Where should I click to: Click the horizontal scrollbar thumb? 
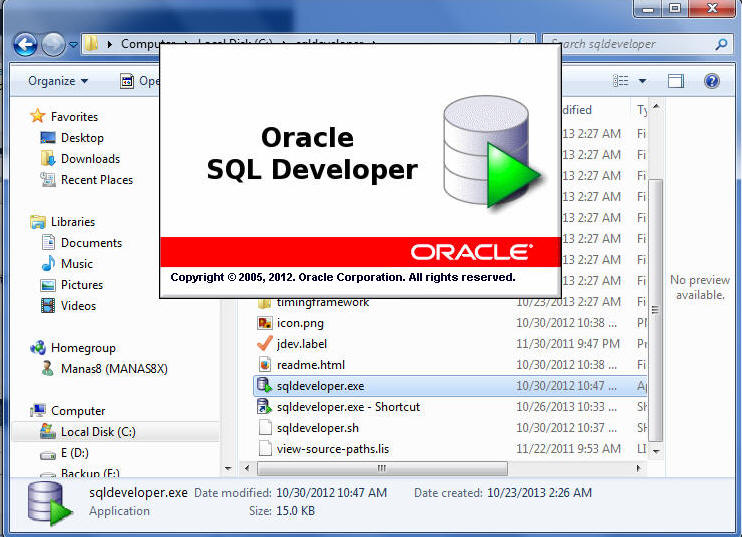382,468
